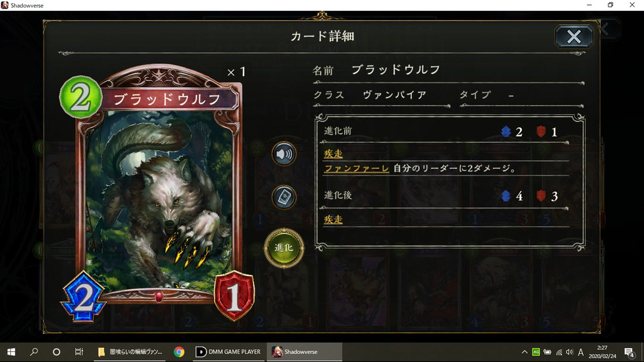644x362 pixels.
Task: Open the taskbar folder window
Action: pyautogui.click(x=130, y=352)
